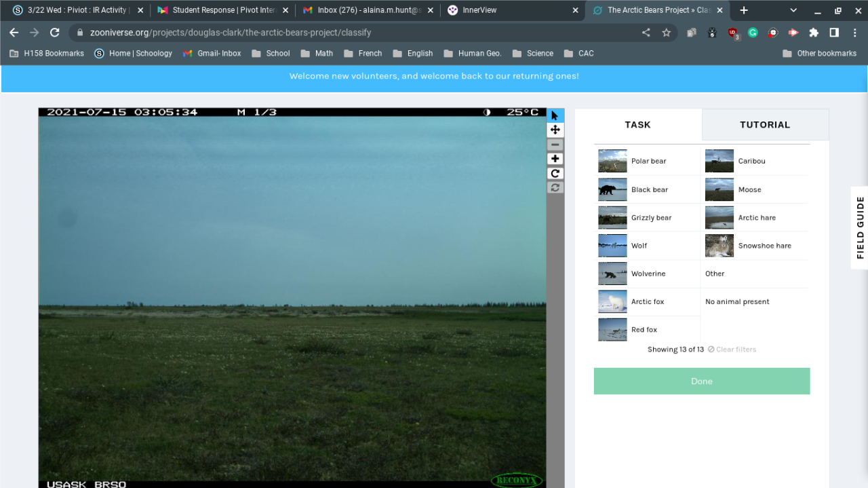Open the uBlock Origin extension
The image size is (868, 488).
[x=732, y=33]
